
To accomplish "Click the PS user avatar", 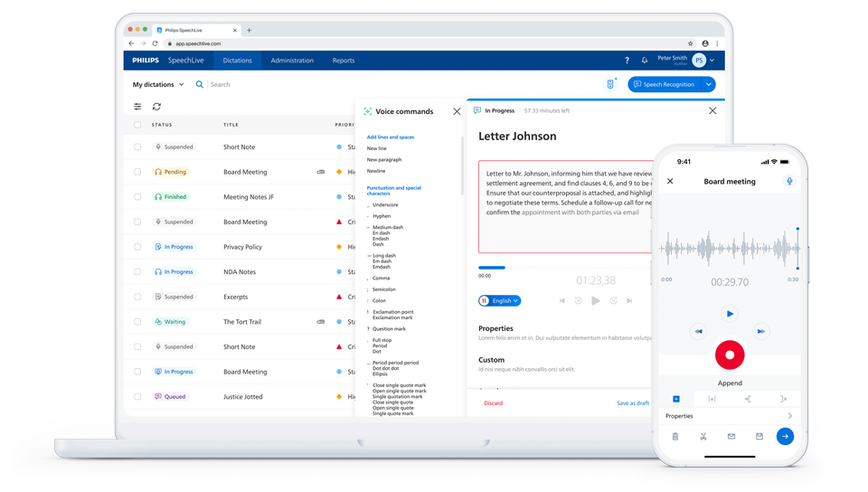I will [x=699, y=61].
